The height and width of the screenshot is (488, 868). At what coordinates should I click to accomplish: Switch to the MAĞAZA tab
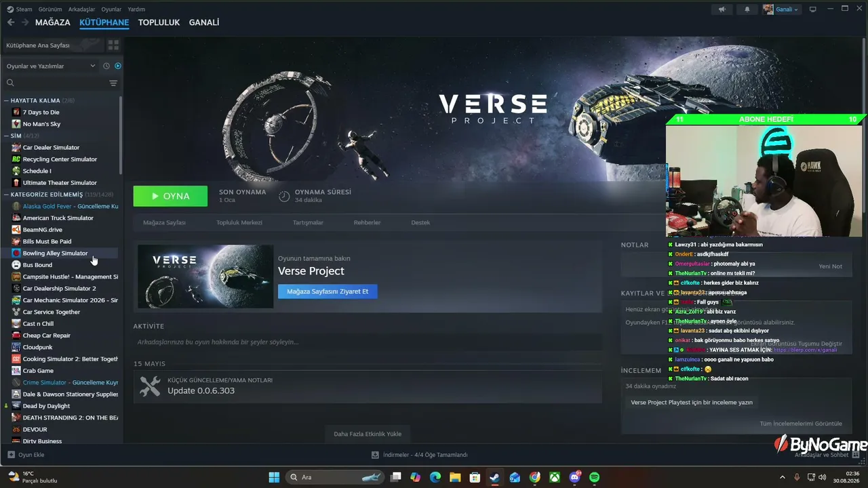[x=53, y=22]
